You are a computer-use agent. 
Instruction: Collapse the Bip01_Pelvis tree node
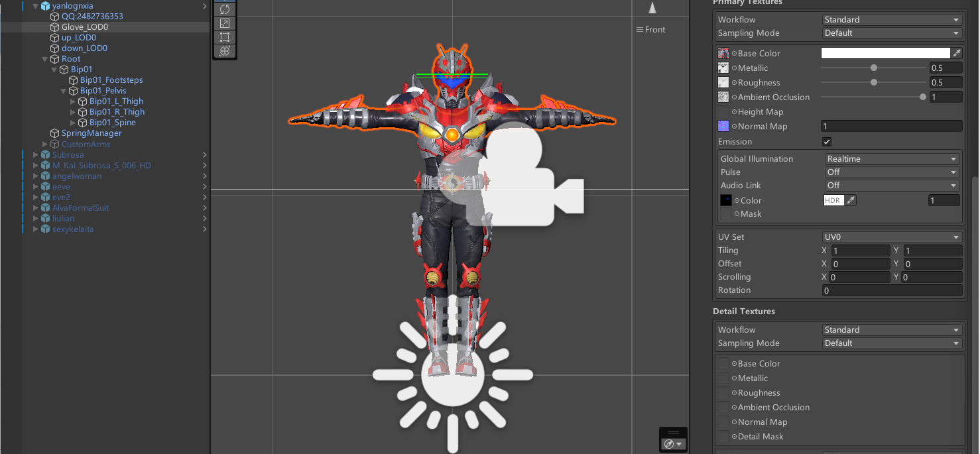64,91
